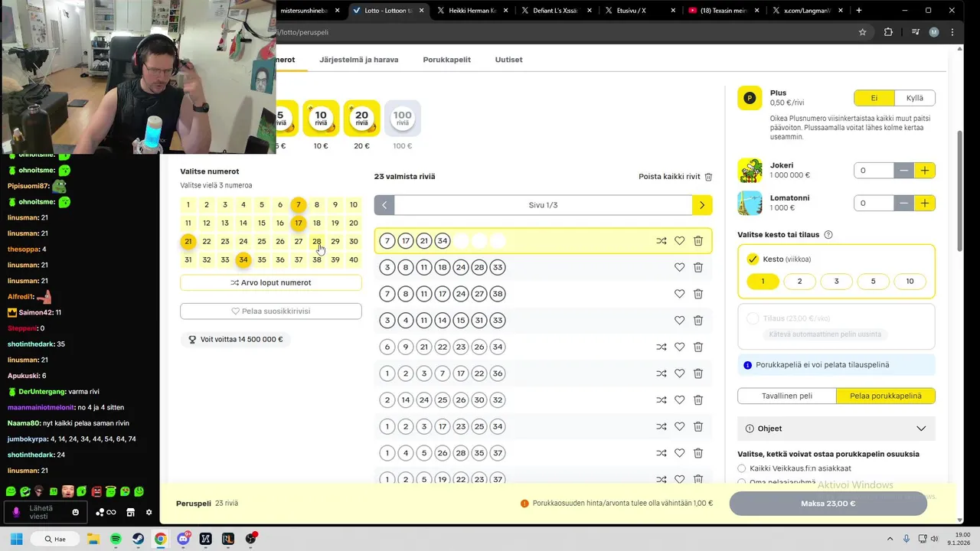Screen dimensions: 980x551
Task: Click Arvo loput numerot button
Action: (x=271, y=282)
